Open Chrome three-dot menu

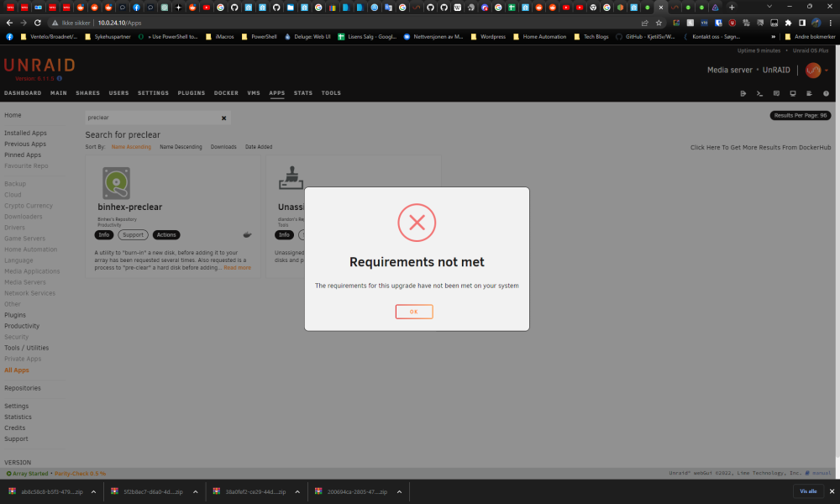point(831,23)
